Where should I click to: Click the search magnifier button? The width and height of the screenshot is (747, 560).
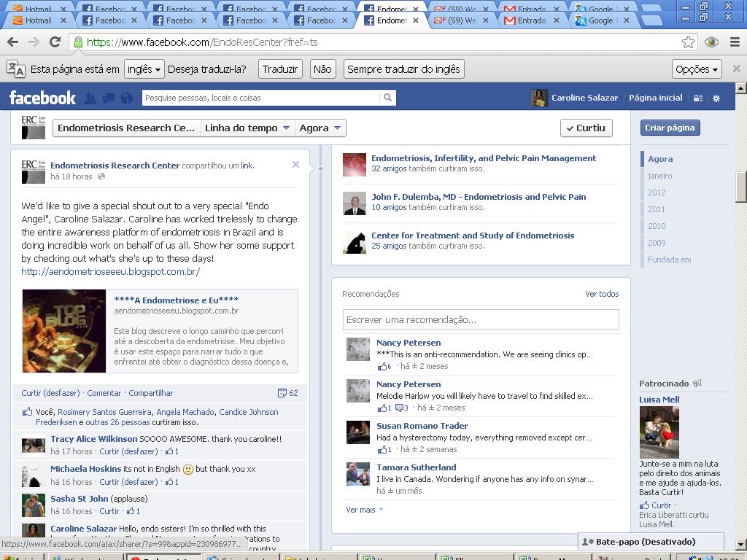point(388,98)
